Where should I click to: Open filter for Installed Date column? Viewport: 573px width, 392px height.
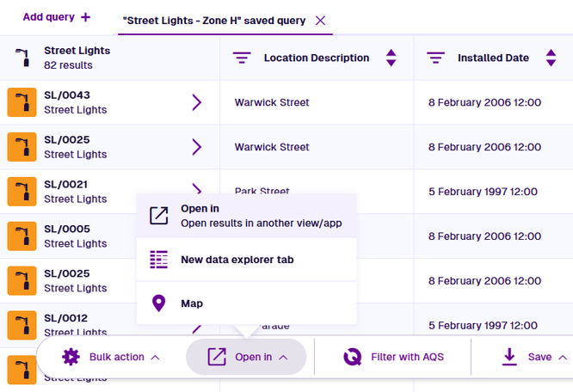pyautogui.click(x=436, y=58)
